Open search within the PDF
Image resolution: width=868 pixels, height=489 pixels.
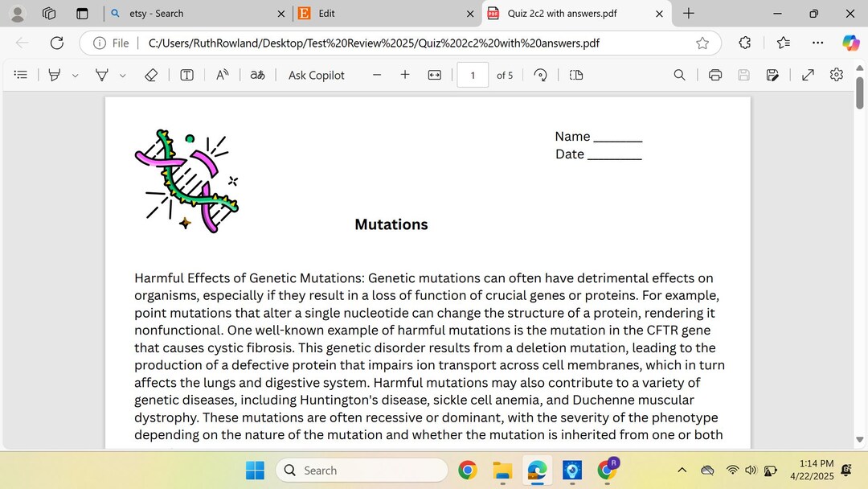coord(679,75)
